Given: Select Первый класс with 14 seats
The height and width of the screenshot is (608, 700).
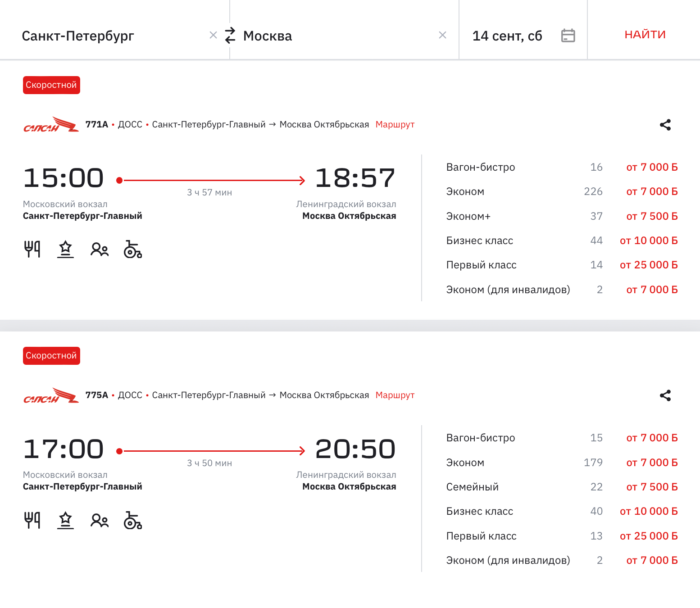Looking at the screenshot, I should point(562,265).
